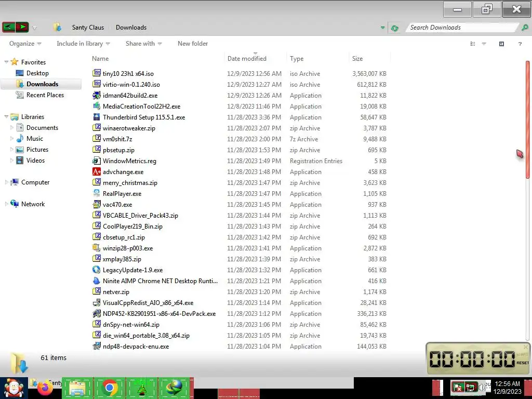
Task: Select Recent Places under Favorites
Action: coord(45,95)
